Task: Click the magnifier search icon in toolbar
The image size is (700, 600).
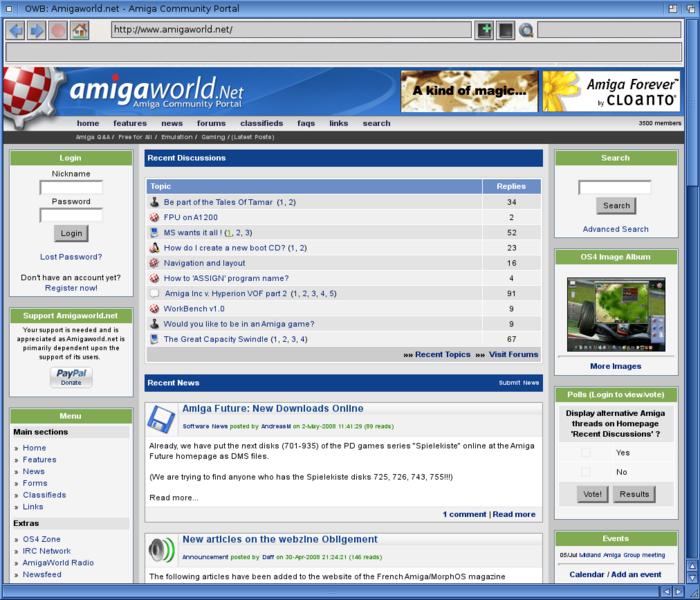Action: pos(526,30)
